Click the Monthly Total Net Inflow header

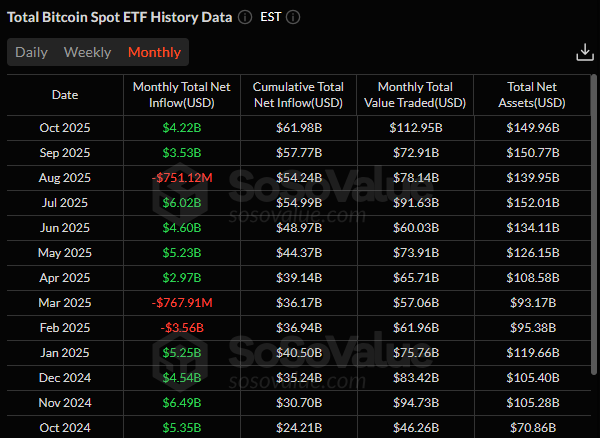point(181,95)
